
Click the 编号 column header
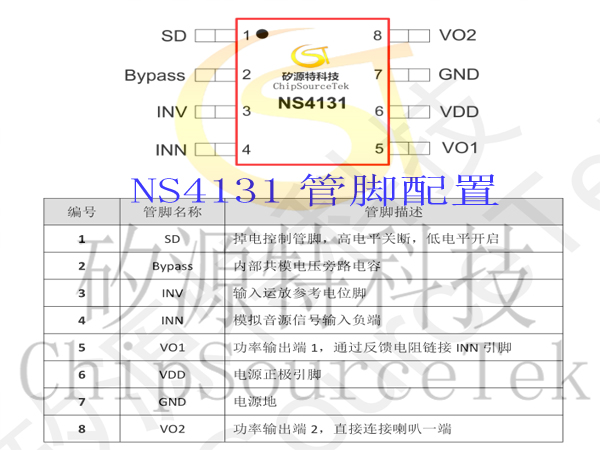coord(82,212)
